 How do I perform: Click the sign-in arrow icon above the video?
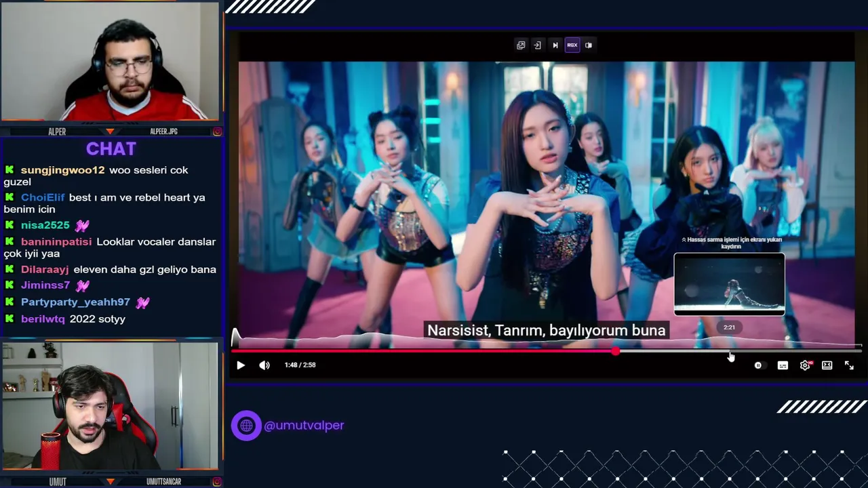click(537, 45)
